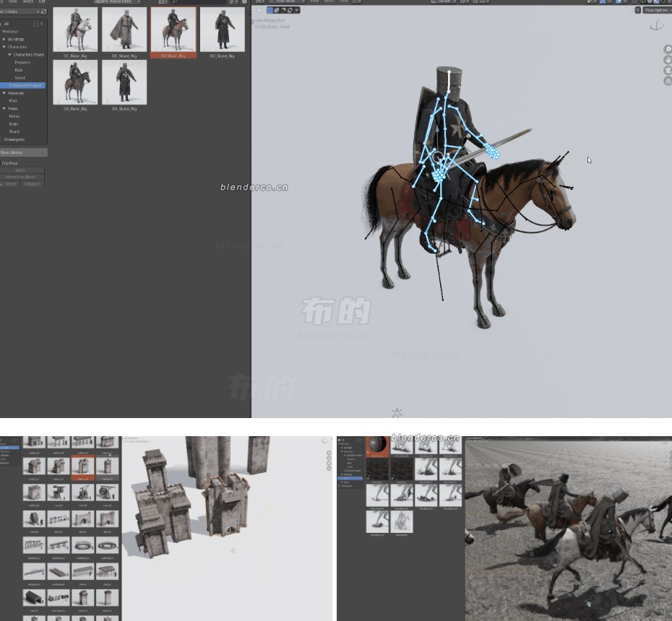The width and height of the screenshot is (672, 621).
Task: Click the Select pose bones button
Action: coord(9,184)
